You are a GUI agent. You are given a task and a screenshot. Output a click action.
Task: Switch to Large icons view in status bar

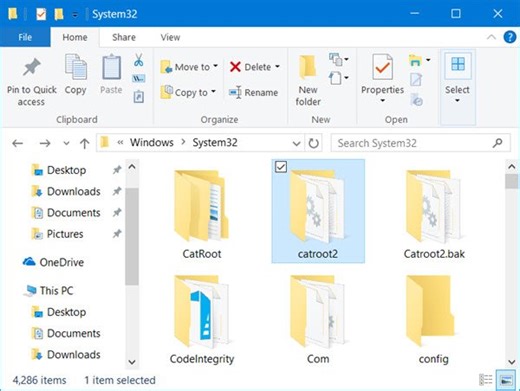506,380
